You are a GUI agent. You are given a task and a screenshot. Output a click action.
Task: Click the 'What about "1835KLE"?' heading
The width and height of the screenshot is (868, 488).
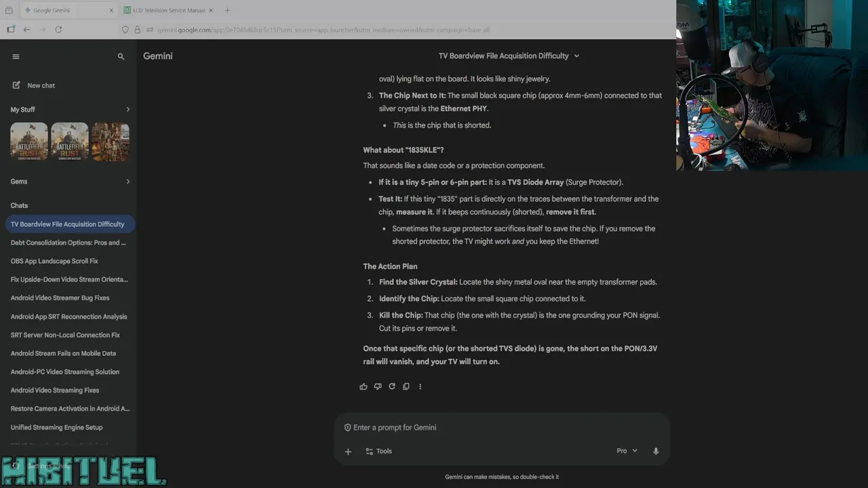(x=403, y=150)
